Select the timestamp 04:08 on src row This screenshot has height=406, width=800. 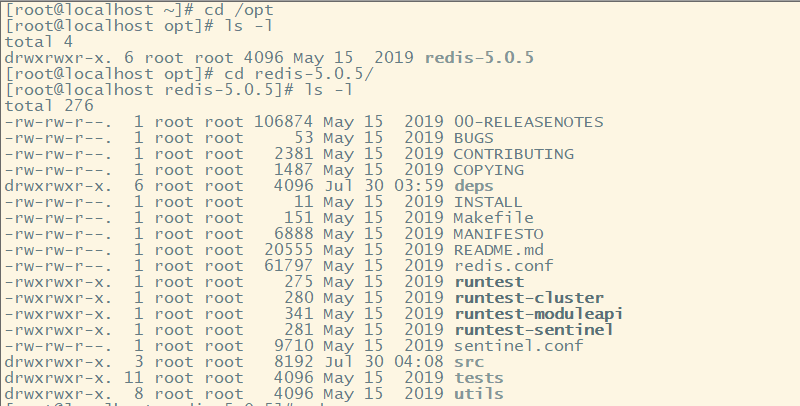[419, 362]
